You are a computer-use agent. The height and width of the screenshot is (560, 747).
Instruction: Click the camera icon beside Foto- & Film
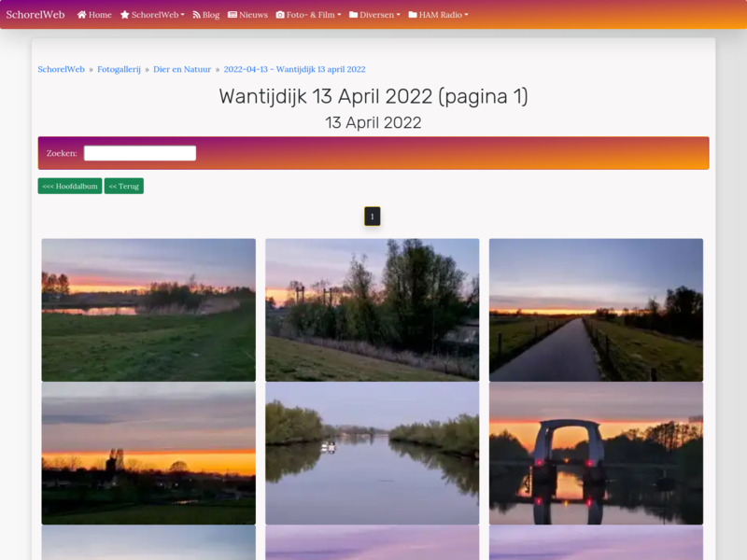(280, 15)
